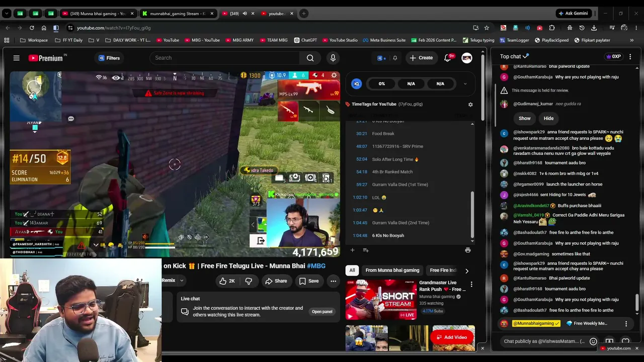644x362 pixels.
Task: Open the tab search dropdown
Action: 7,14
